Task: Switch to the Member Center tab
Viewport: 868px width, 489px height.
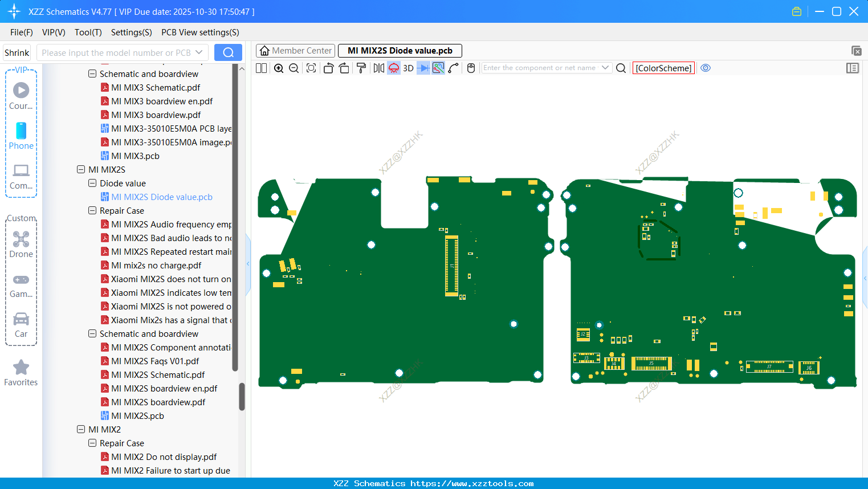Action: (296, 51)
